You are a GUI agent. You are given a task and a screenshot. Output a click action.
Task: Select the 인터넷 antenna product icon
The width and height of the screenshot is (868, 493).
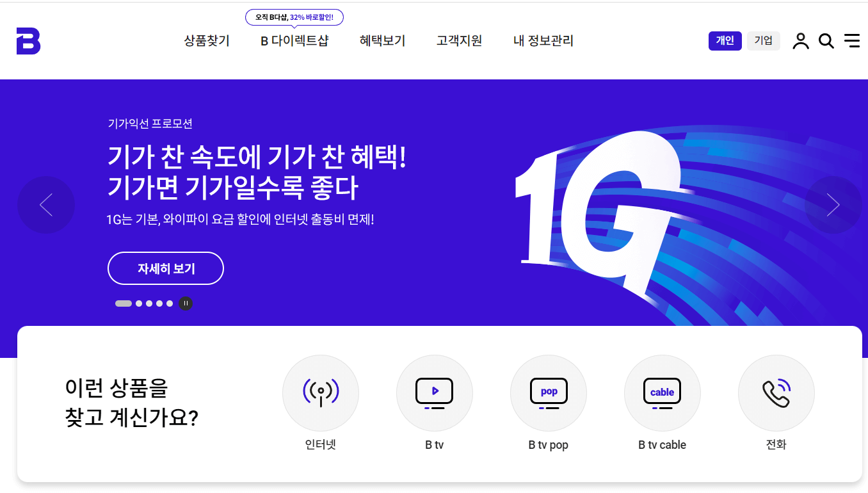(321, 392)
